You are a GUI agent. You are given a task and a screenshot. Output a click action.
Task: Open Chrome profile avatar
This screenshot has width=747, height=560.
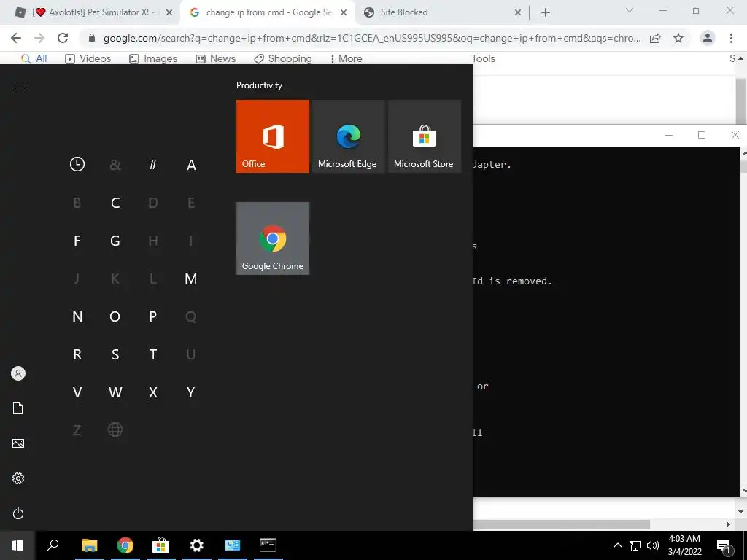tap(708, 38)
